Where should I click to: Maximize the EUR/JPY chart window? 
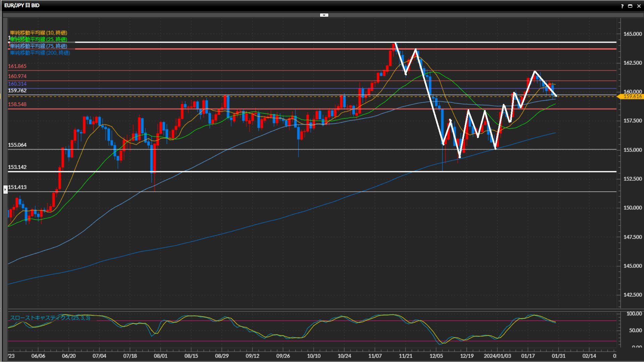630,6
